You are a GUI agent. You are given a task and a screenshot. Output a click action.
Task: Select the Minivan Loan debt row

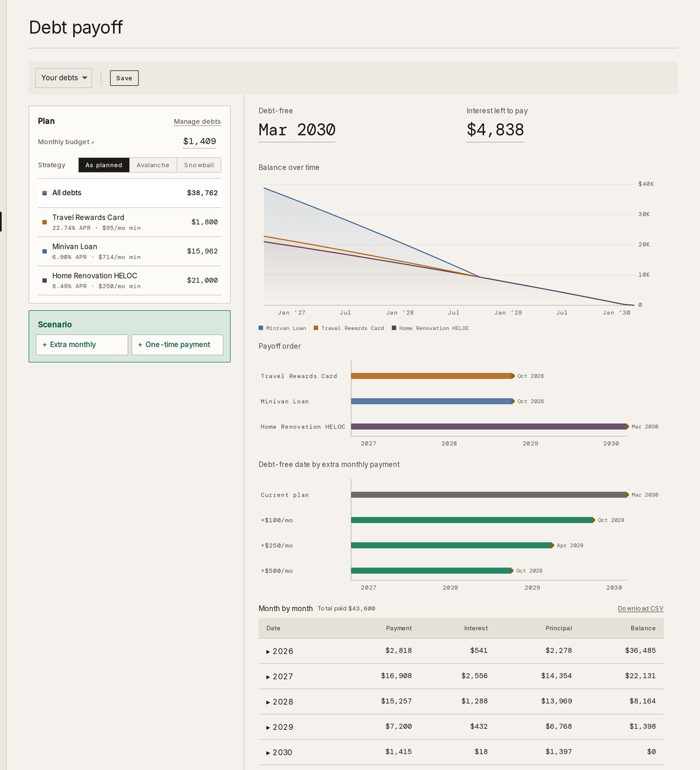[129, 251]
